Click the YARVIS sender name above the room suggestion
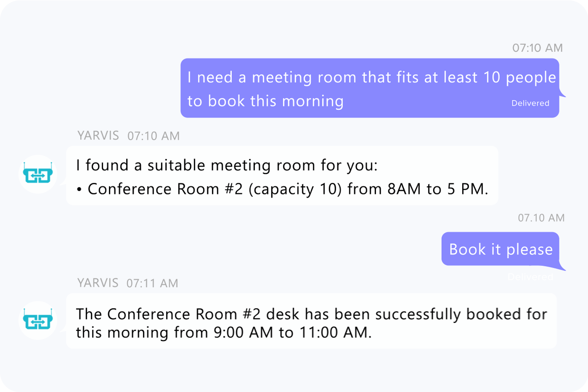588x392 pixels. coord(98,136)
